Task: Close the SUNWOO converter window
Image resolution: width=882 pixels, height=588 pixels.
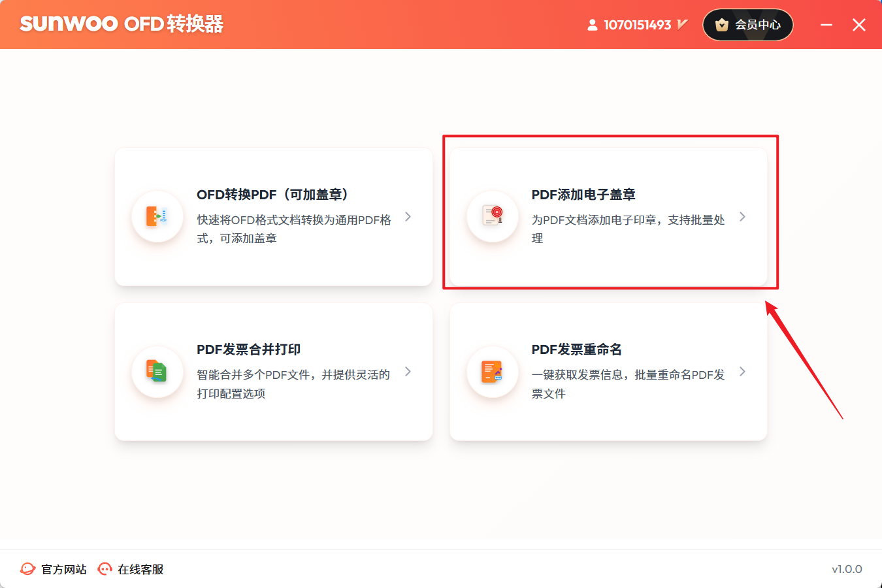Action: [859, 25]
